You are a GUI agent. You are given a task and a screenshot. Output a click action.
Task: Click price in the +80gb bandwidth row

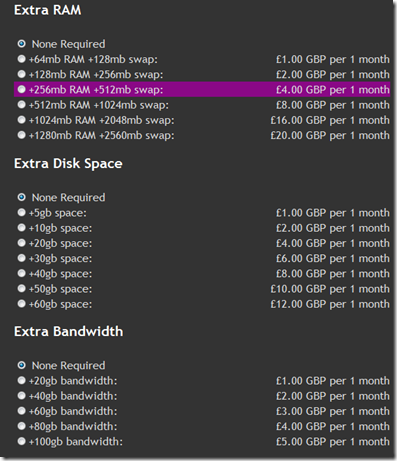tap(333, 426)
